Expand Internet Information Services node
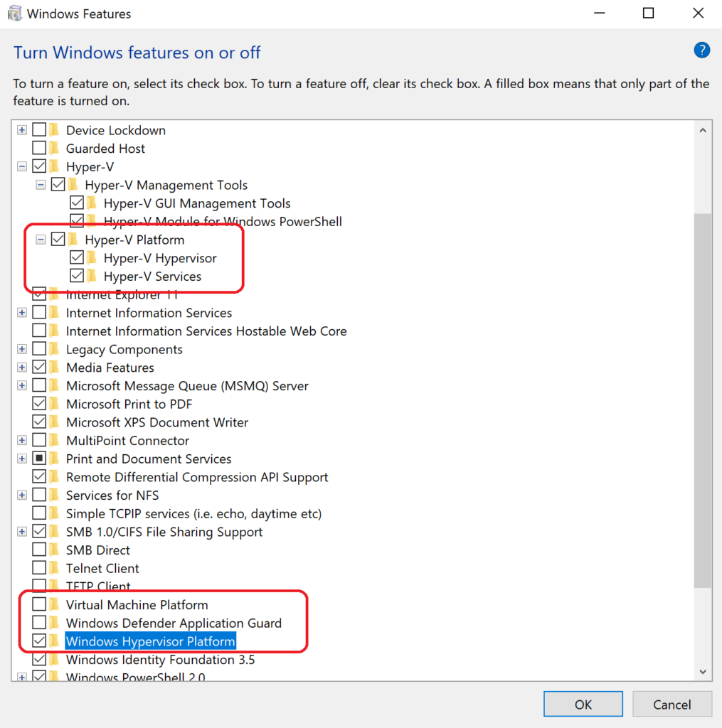 coord(22,312)
